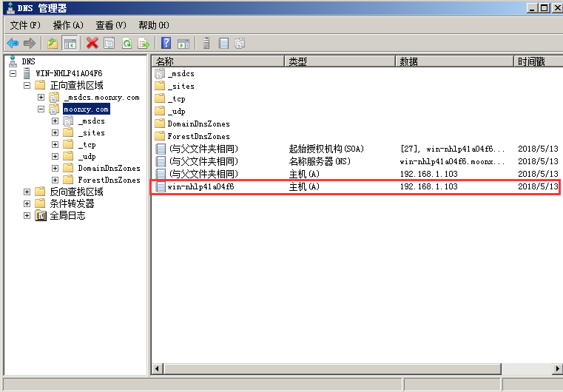The height and width of the screenshot is (392, 563).
Task: Select the _sites folder in right list
Action: 181,86
